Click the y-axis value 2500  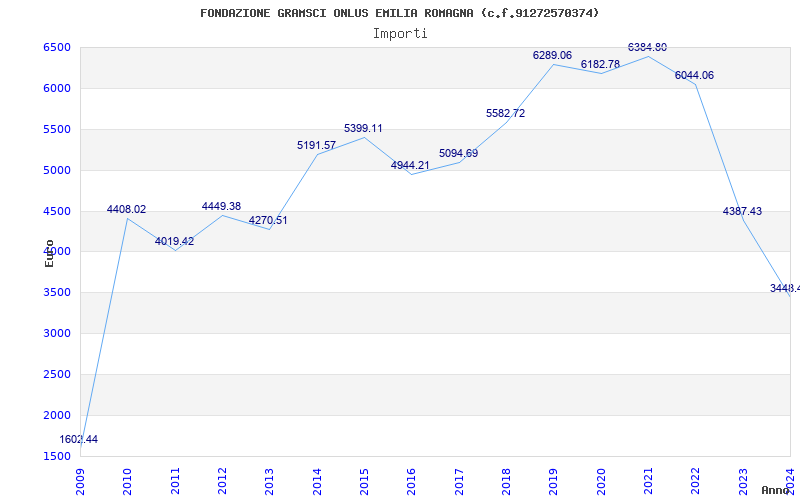(x=57, y=374)
